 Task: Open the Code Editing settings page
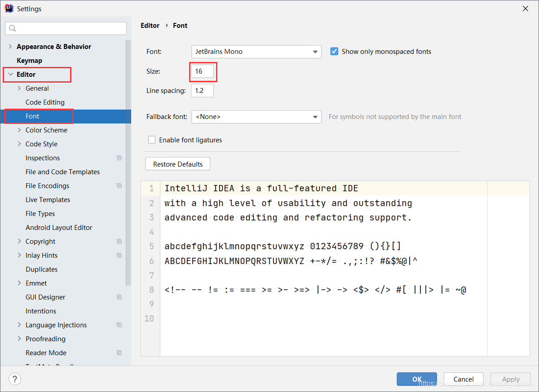coord(45,102)
